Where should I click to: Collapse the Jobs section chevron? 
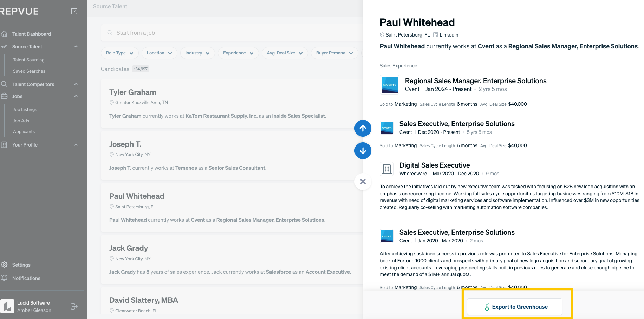(76, 96)
